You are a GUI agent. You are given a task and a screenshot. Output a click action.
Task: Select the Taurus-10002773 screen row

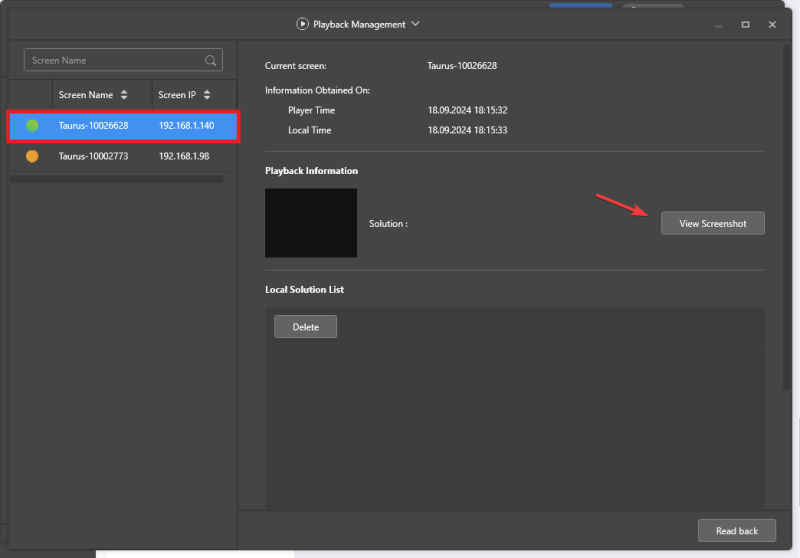click(93, 156)
